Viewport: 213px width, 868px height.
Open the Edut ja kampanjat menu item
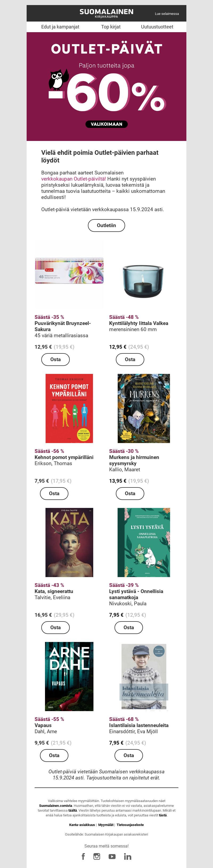click(x=60, y=27)
